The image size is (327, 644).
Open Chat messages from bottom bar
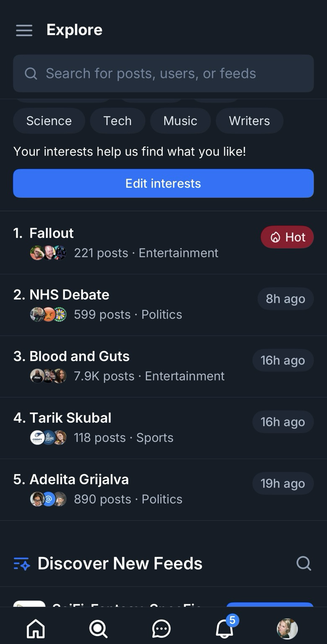point(161,628)
